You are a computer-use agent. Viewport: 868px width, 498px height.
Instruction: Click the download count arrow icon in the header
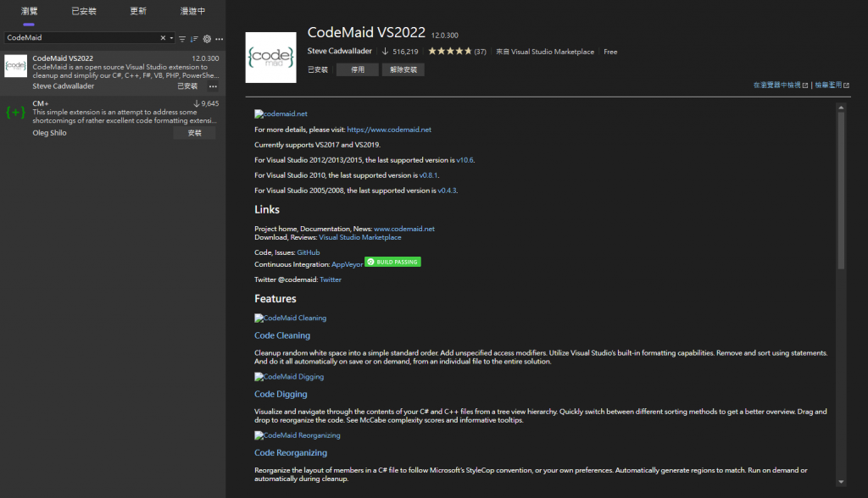tap(385, 51)
